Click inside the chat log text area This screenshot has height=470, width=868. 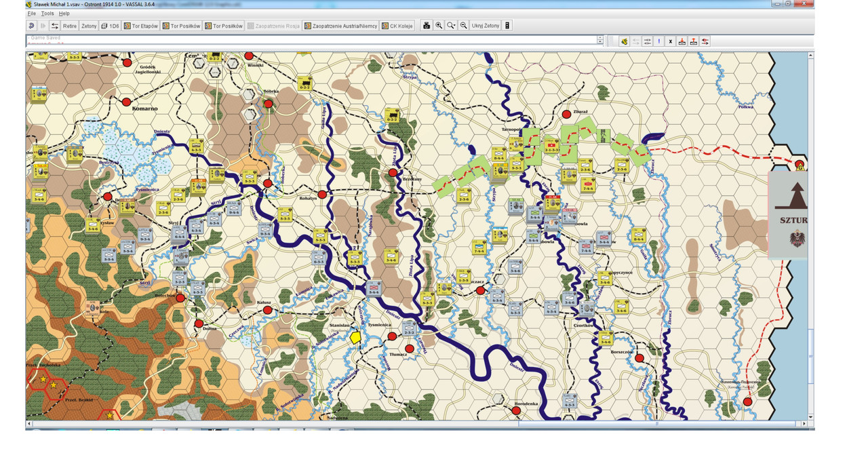click(x=311, y=41)
